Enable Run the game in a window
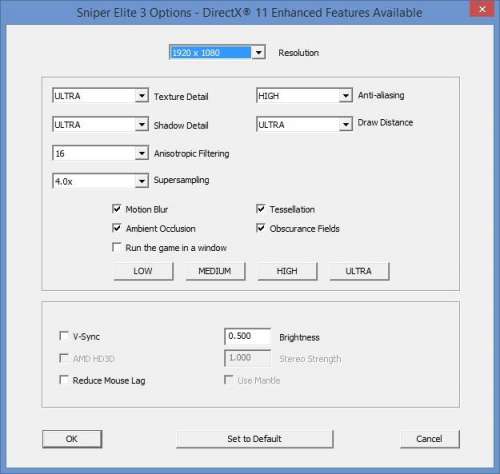This screenshot has height=474, width=500. click(117, 247)
